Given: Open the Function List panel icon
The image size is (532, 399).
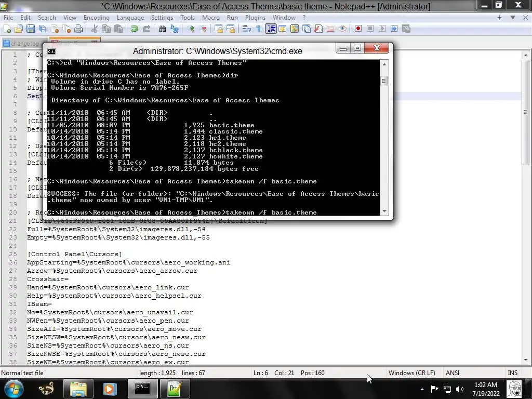Looking at the screenshot, I should (x=318, y=29).
